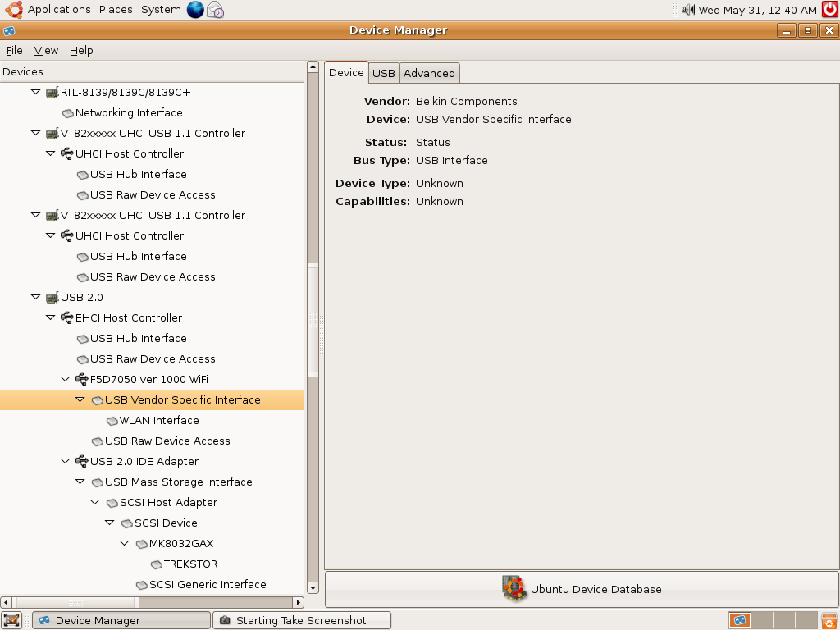Collapse the MK8032GAX node
840x630 pixels.
click(125, 543)
